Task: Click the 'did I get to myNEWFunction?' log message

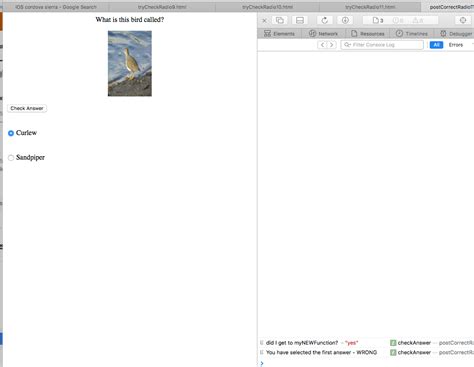Action: (x=302, y=343)
